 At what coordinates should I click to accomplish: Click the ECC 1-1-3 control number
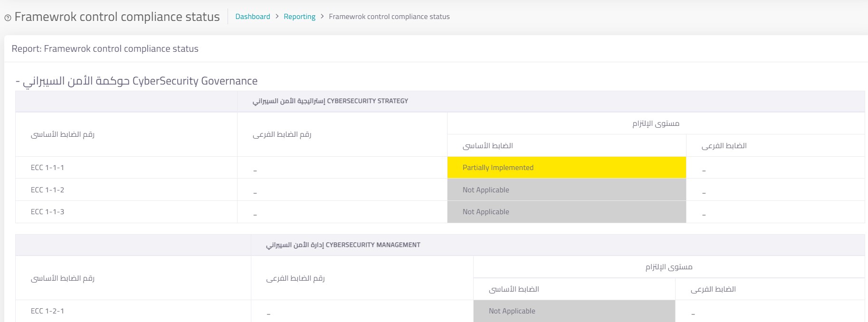48,212
